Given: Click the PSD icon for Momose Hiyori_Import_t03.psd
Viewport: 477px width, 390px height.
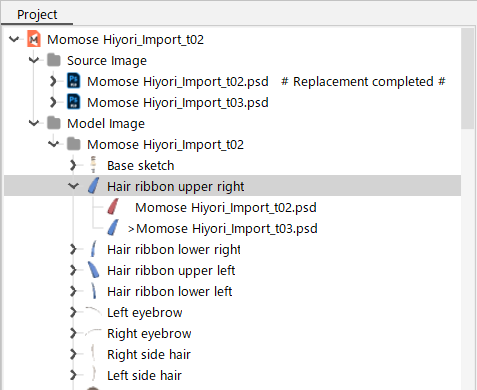Looking at the screenshot, I should (73, 102).
